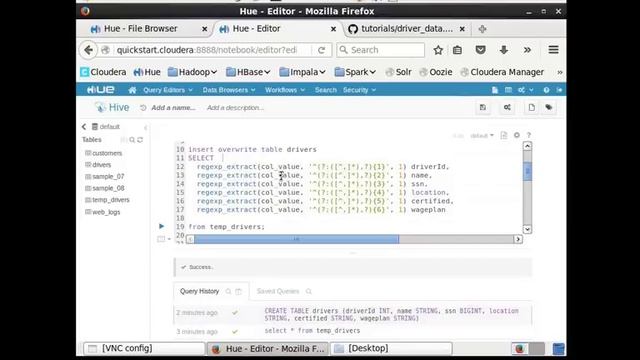Open the bookmarks list clipboard icon
The width and height of the screenshot is (640, 360).
pos(458,50)
